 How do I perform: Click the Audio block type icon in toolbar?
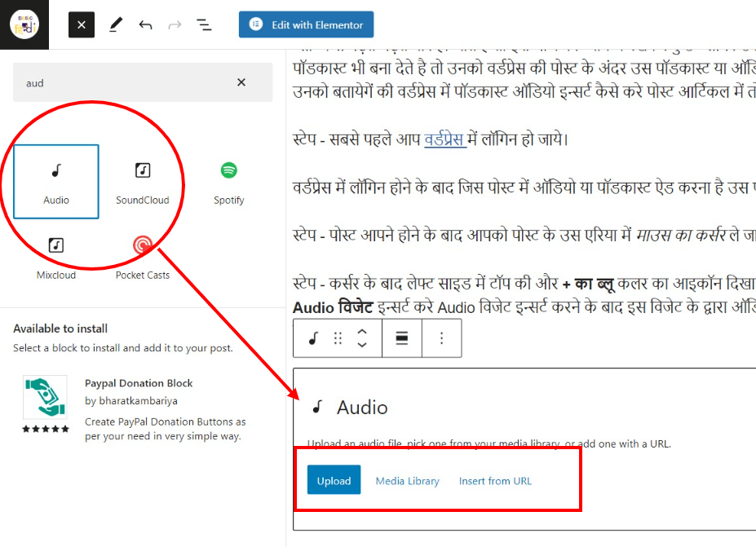click(313, 338)
